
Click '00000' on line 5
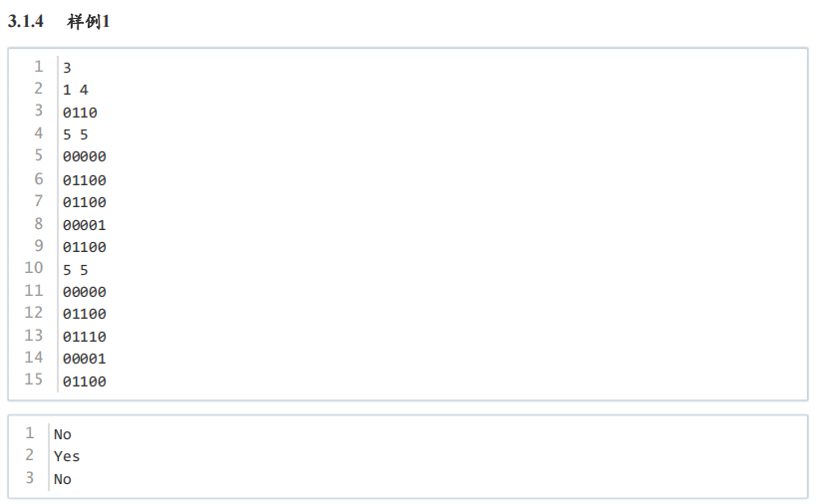(x=84, y=156)
